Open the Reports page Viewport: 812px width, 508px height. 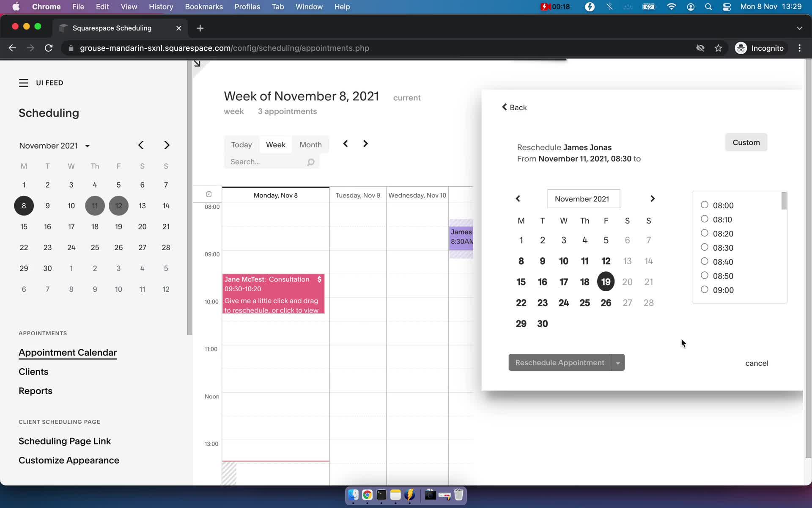(x=36, y=391)
